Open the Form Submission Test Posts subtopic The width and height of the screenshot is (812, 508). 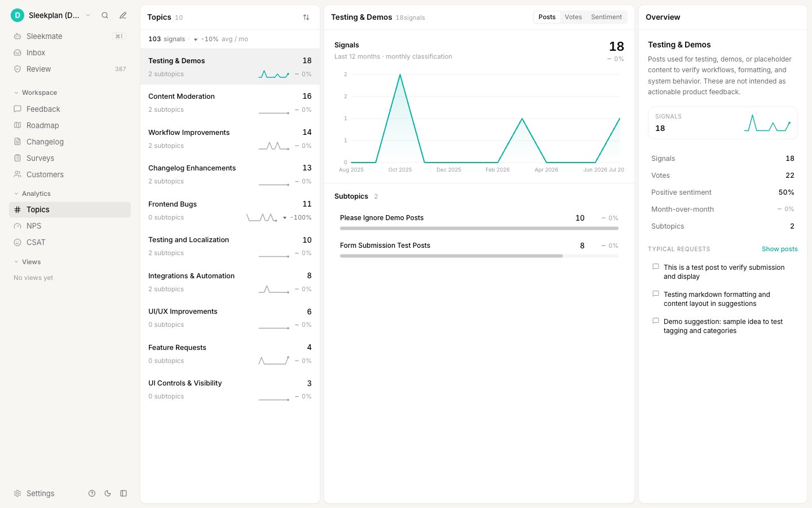point(479,248)
